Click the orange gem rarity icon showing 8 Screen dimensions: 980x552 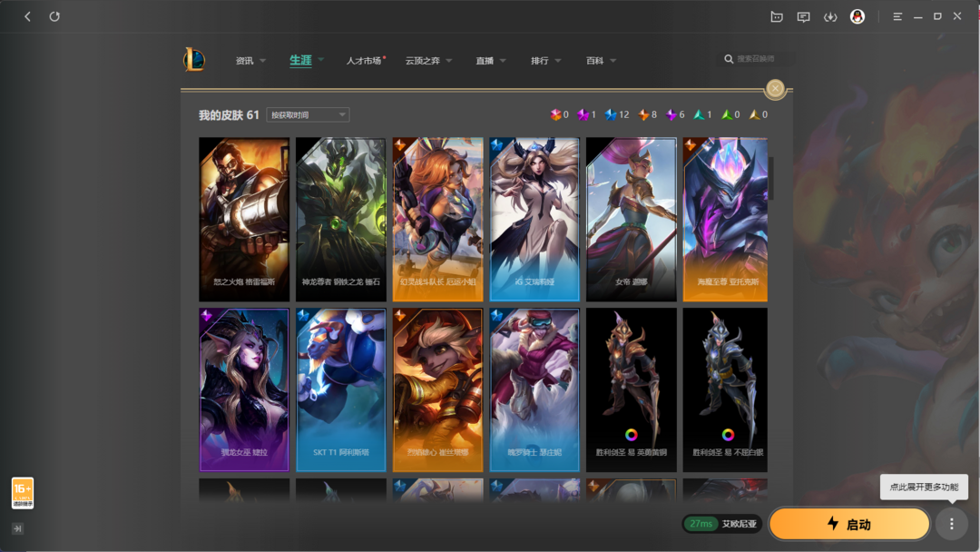point(643,114)
